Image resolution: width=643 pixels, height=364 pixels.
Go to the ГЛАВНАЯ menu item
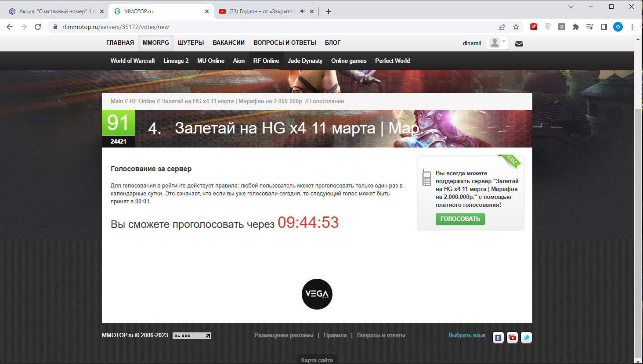pos(120,43)
